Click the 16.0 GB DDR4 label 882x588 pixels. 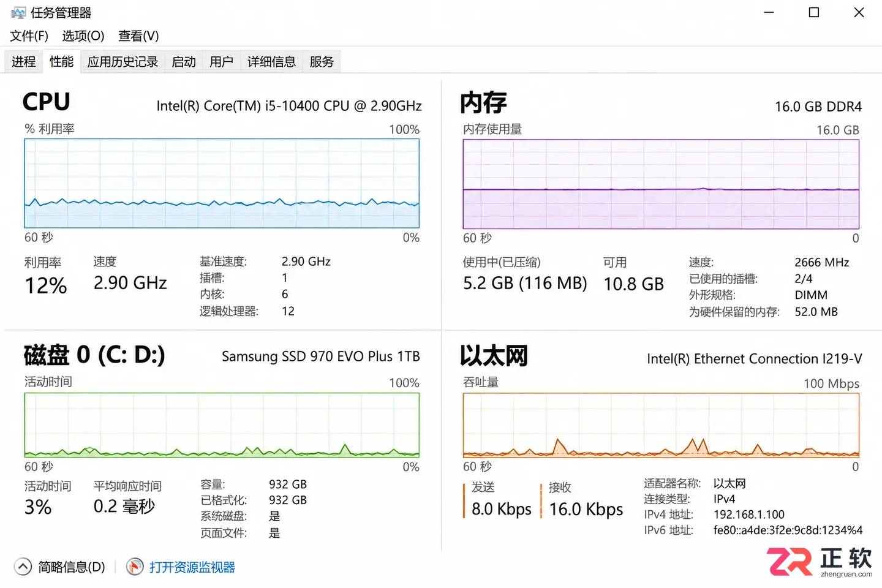point(818,107)
